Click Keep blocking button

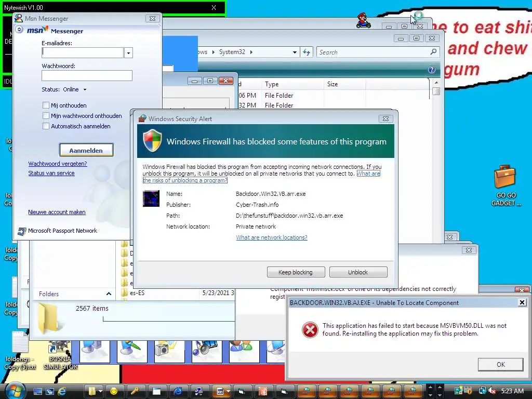(296, 272)
